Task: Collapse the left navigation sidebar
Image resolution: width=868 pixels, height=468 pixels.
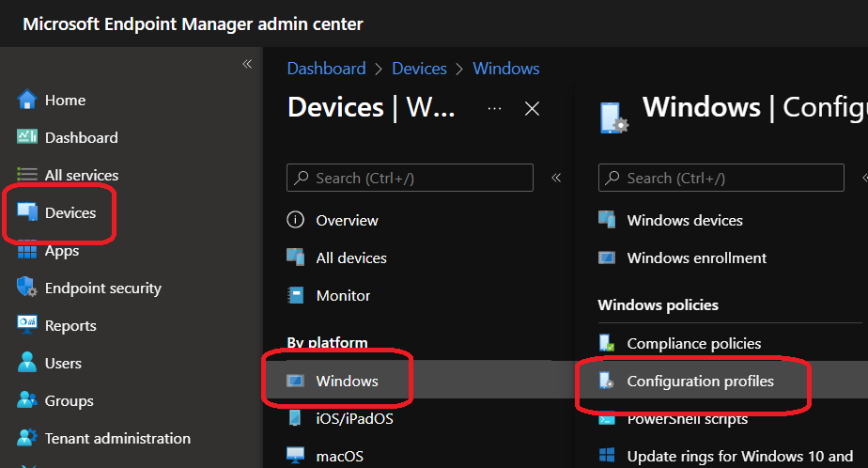Action: pos(247,64)
